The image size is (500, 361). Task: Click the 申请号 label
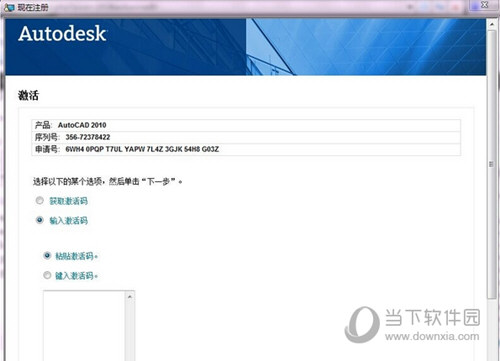(47, 149)
